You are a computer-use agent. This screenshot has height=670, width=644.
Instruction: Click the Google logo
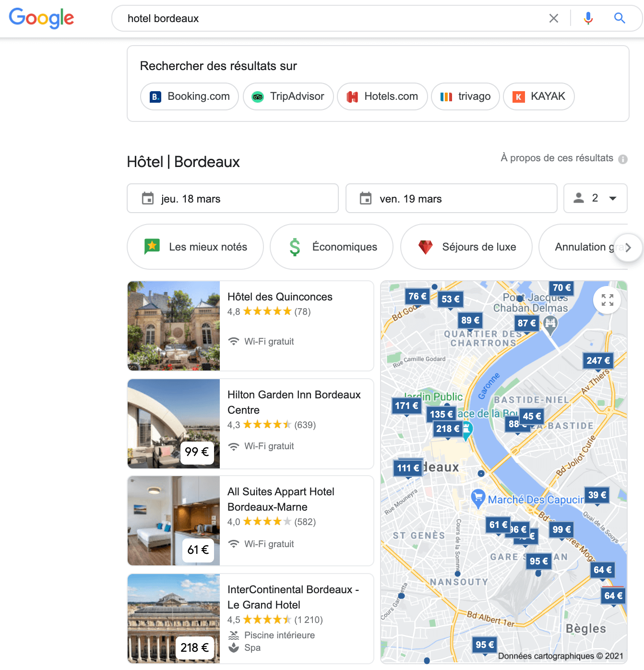(x=41, y=18)
